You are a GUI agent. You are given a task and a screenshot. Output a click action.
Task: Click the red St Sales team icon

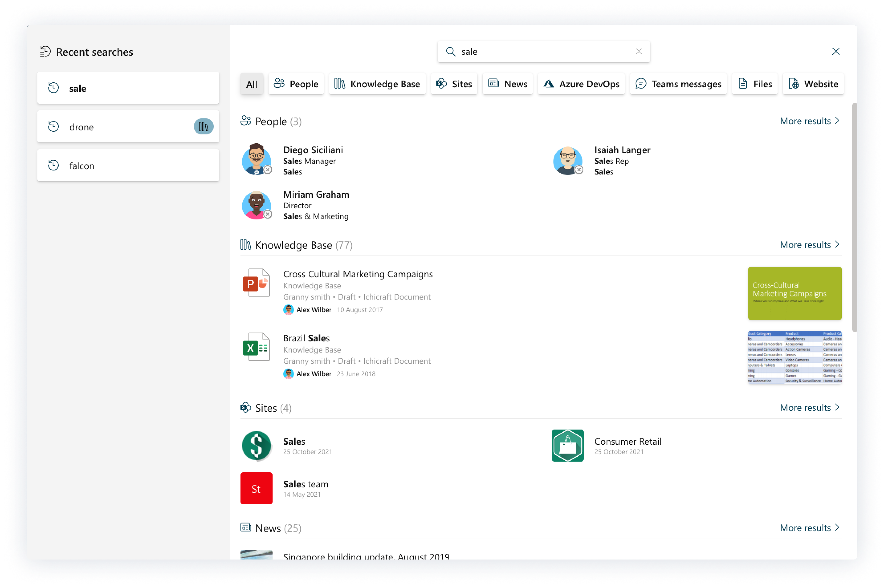pos(256,488)
